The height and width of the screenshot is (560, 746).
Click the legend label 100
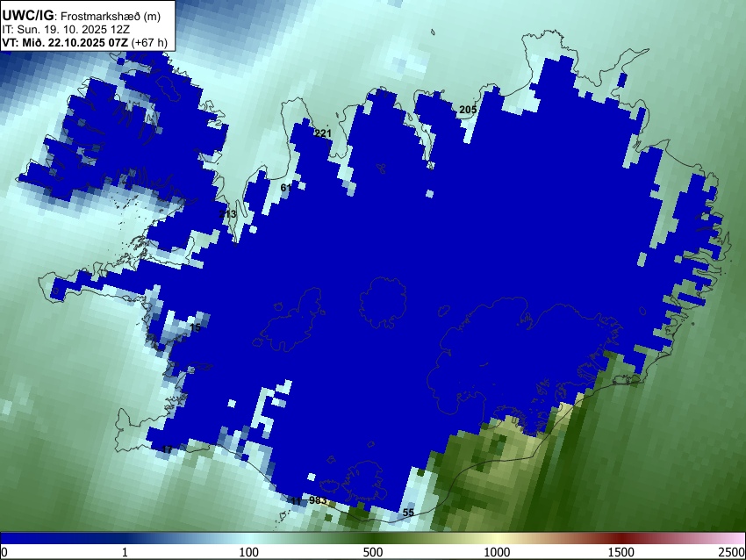click(249, 552)
